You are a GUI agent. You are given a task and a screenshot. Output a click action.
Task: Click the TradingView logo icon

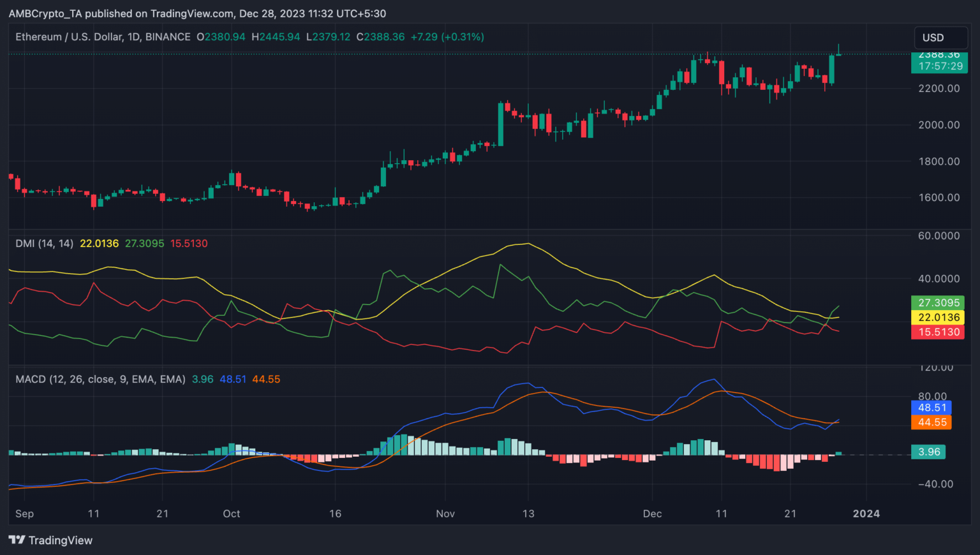click(x=17, y=540)
